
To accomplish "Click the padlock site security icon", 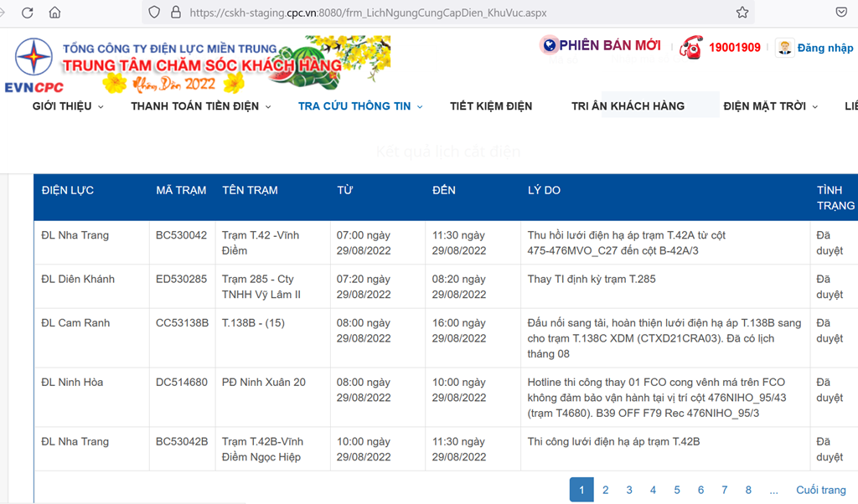I will pos(175,13).
